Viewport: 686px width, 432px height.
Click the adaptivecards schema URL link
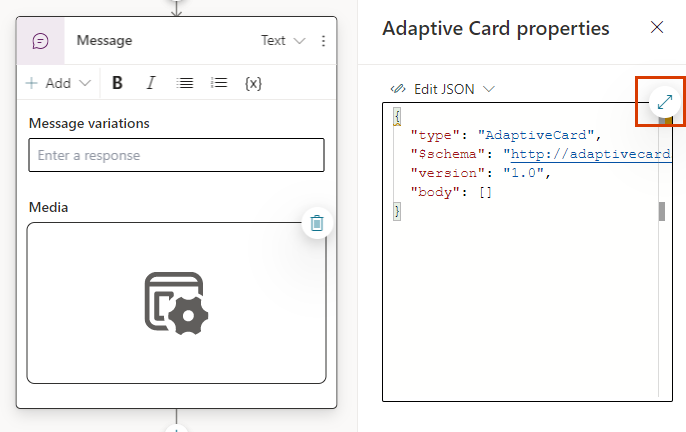point(590,154)
